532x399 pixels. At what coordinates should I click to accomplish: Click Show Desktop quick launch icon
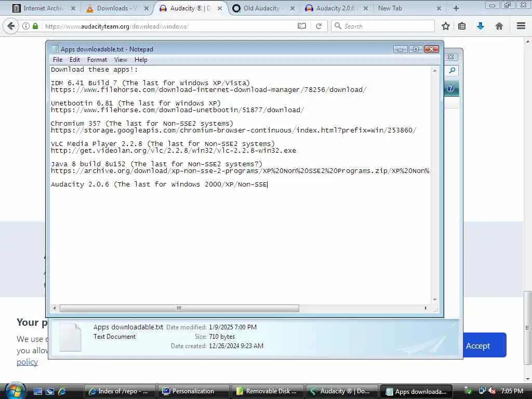tap(38, 391)
